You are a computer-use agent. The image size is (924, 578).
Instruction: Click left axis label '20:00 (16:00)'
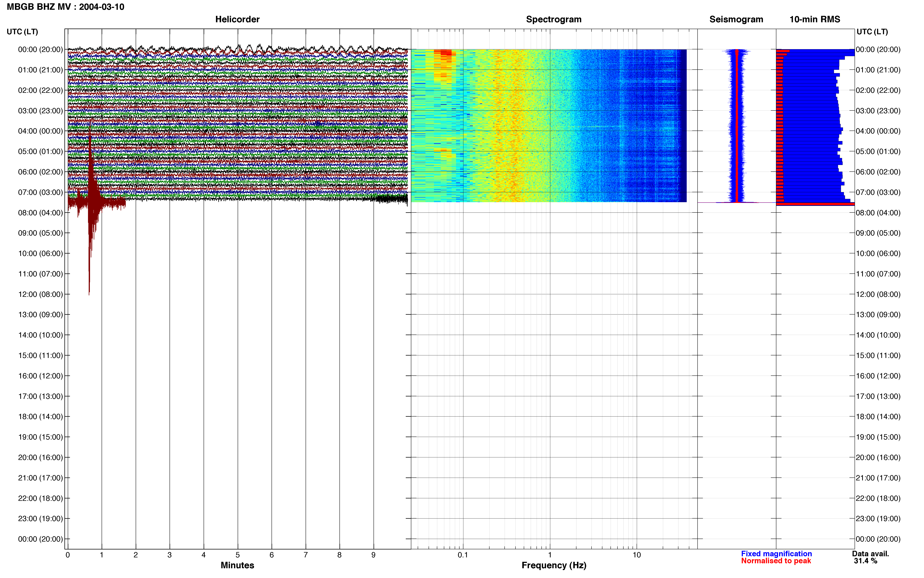pos(40,458)
